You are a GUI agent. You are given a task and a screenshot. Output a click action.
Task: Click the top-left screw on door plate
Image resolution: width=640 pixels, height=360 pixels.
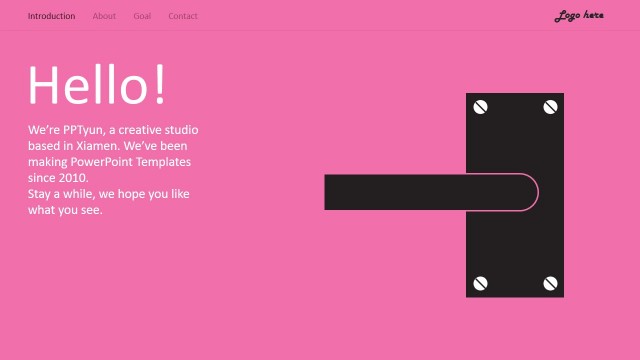pos(480,107)
